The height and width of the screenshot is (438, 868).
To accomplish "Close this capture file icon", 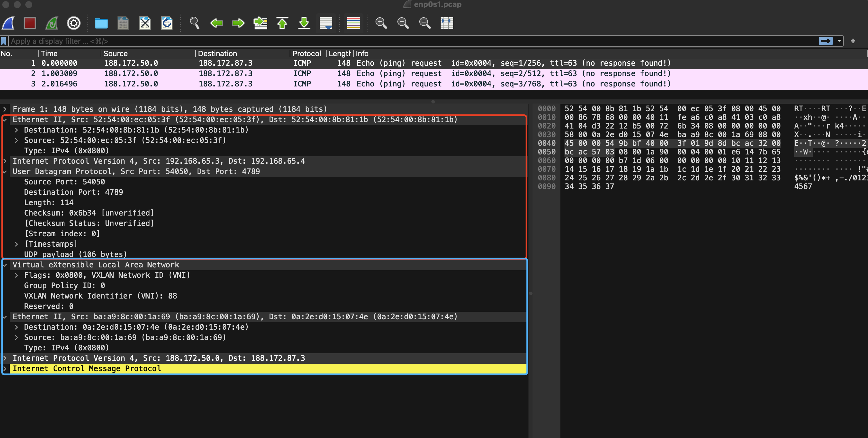I will 145,23.
